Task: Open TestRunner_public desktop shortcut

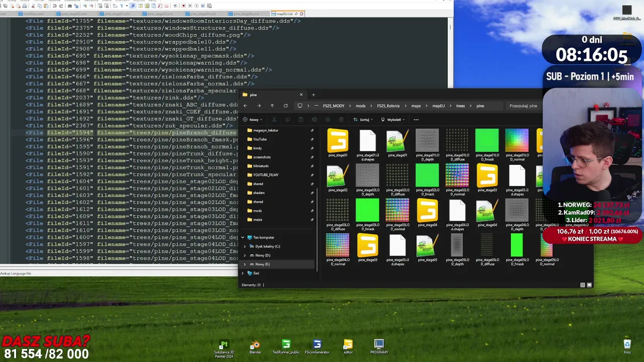Action: pyautogui.click(x=286, y=347)
